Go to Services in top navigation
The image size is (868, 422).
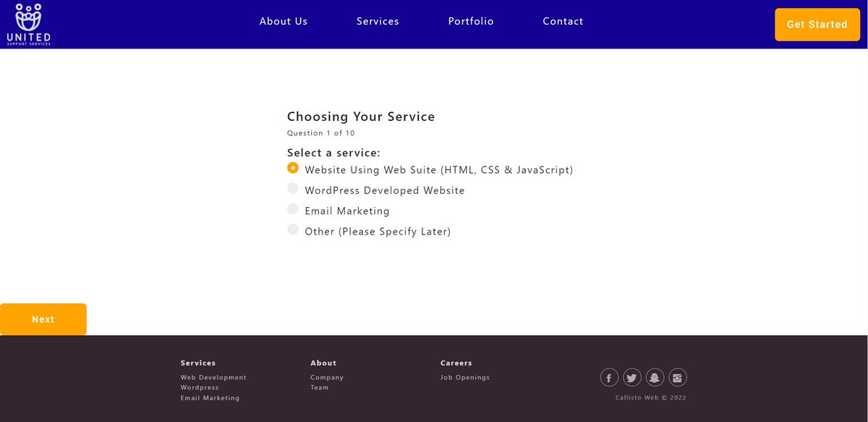point(378,21)
